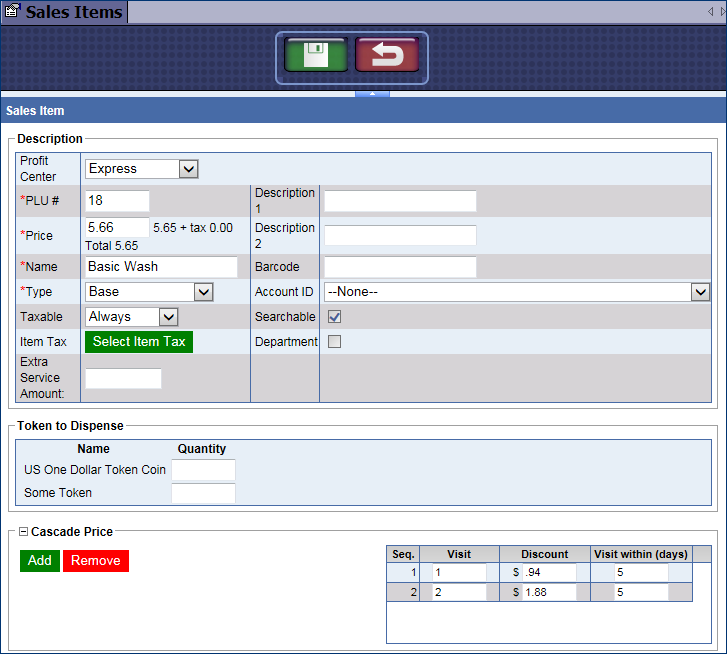Click the Name field containing Basic Wash
727x654 pixels.
point(161,267)
